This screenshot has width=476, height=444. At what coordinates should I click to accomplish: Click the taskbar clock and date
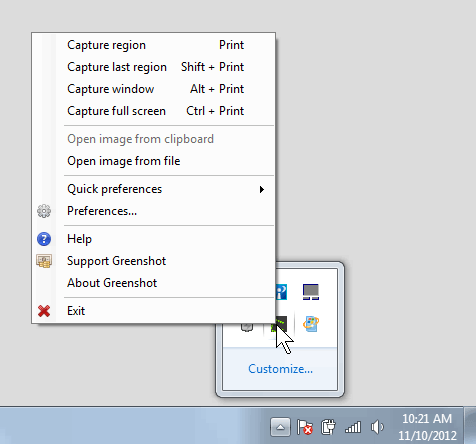point(427,427)
